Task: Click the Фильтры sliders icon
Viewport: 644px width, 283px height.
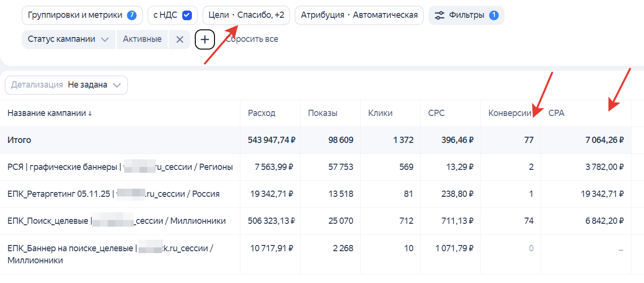Action: pos(441,15)
